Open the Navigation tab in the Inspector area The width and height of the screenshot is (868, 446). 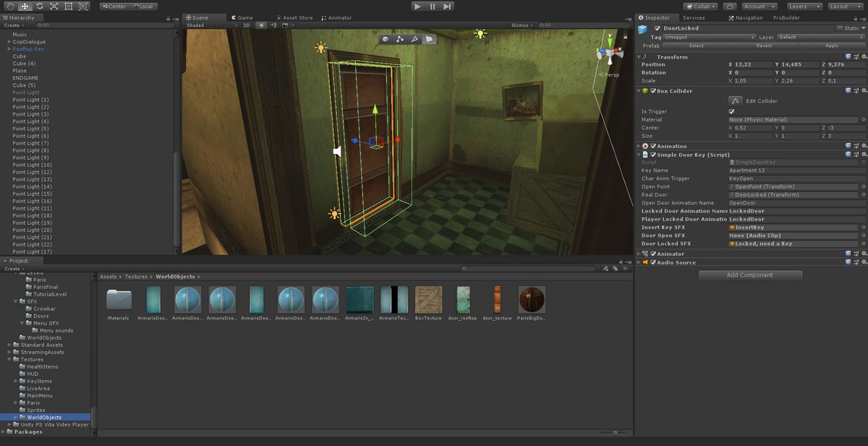pyautogui.click(x=749, y=17)
